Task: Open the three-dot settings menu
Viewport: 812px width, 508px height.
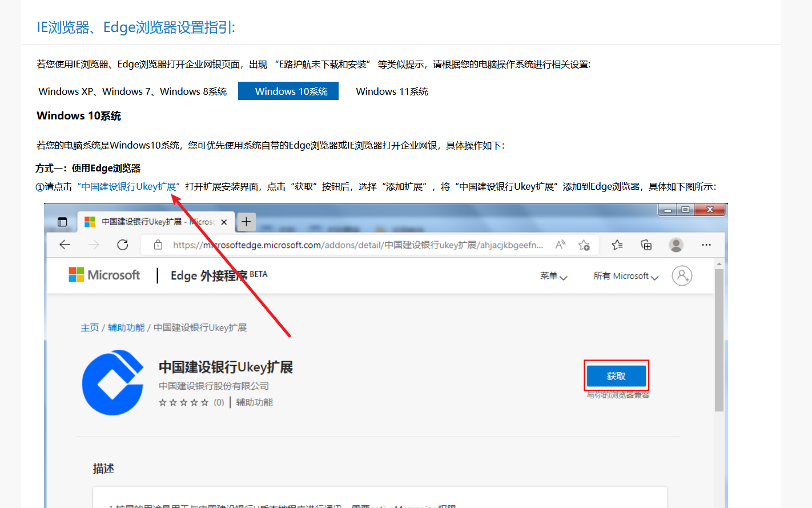Action: coord(706,245)
